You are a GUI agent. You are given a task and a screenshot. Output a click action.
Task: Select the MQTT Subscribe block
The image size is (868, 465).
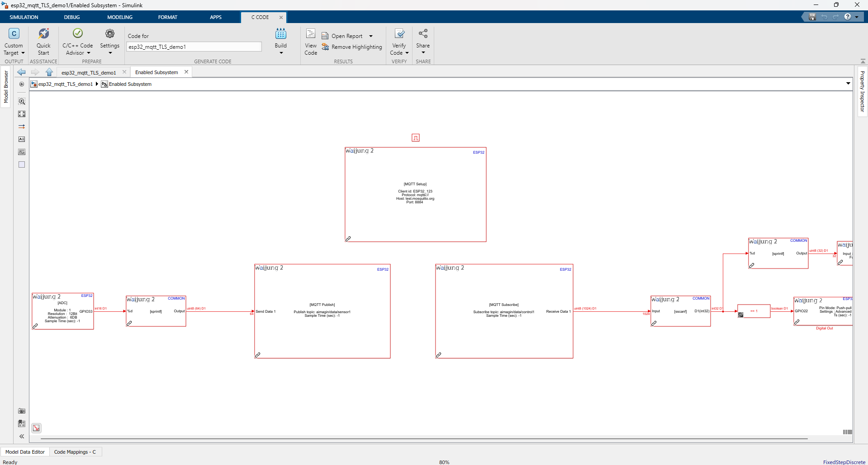click(504, 311)
